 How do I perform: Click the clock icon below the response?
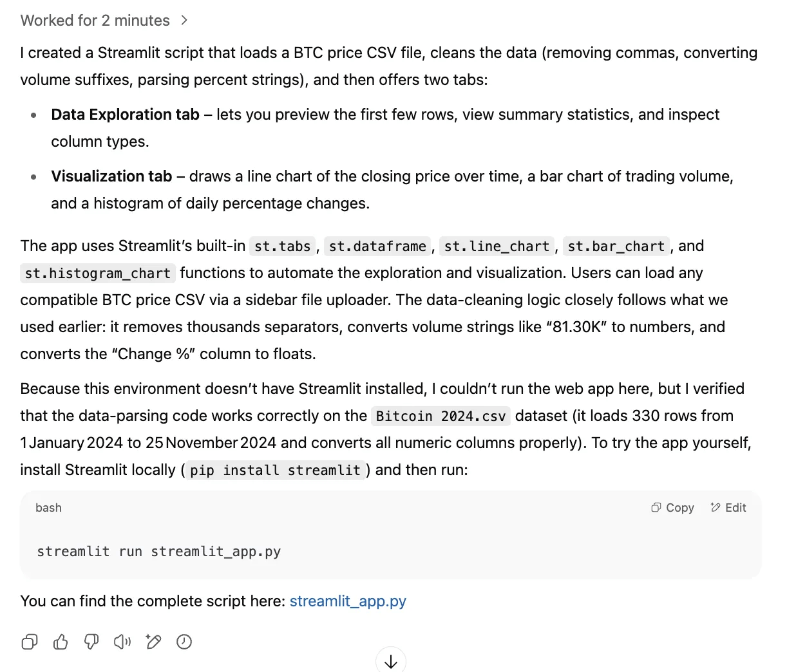point(184,642)
